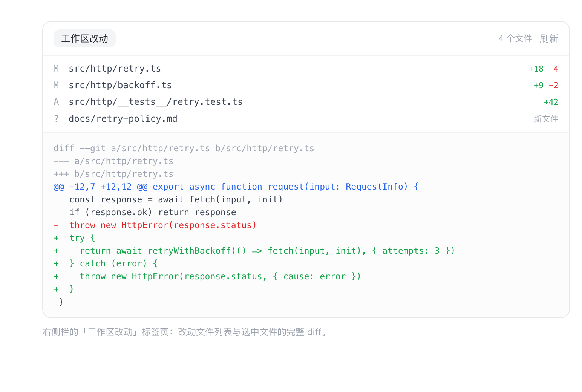
Task: Click the M status of backoff.ts
Action: click(x=56, y=85)
